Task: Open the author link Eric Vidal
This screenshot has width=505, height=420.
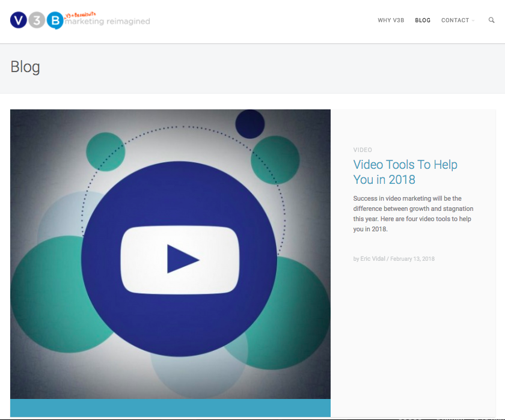Action: 373,259
